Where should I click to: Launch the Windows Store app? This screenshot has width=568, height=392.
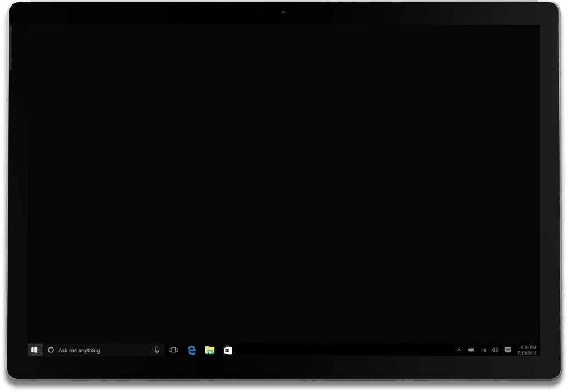tap(228, 350)
